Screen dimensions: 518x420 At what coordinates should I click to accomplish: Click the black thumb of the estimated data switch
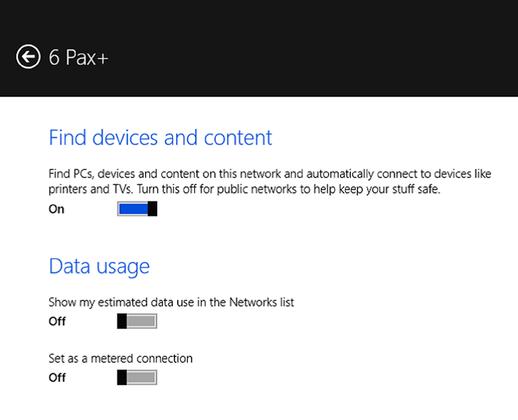pos(122,322)
